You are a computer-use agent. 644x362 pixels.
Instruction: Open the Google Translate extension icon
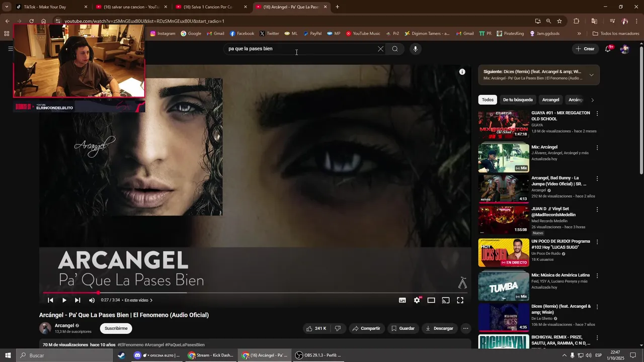(x=594, y=21)
